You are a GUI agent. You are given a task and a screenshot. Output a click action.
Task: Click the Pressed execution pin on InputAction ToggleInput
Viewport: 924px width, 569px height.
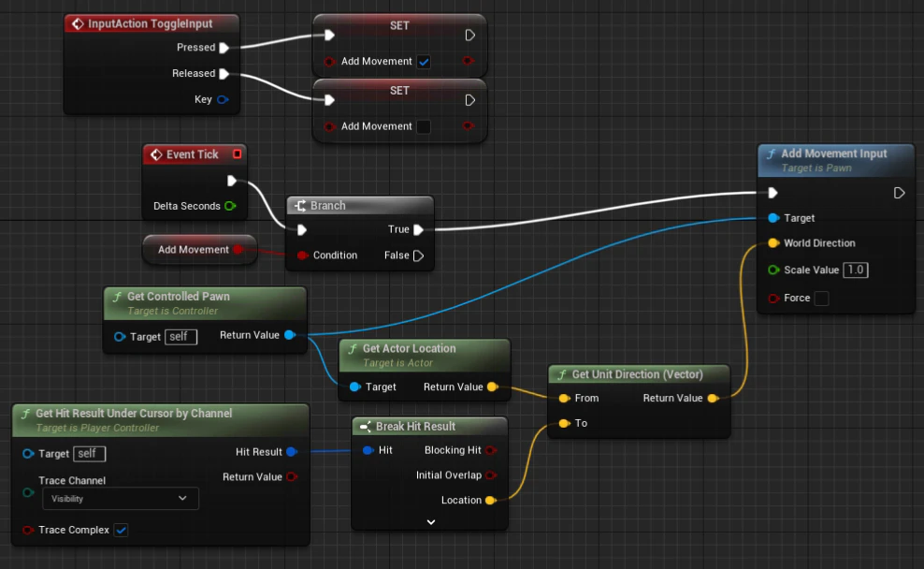point(224,48)
